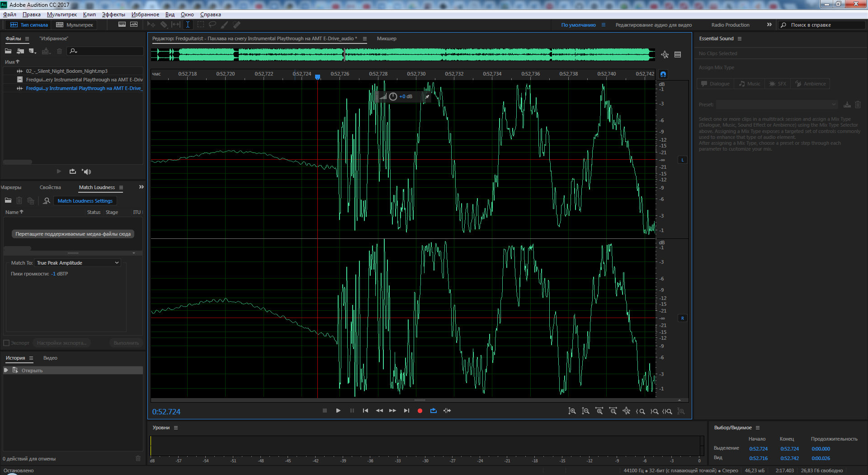Select the Marquee Selection tool
The width and height of the screenshot is (868, 475).
(x=200, y=25)
